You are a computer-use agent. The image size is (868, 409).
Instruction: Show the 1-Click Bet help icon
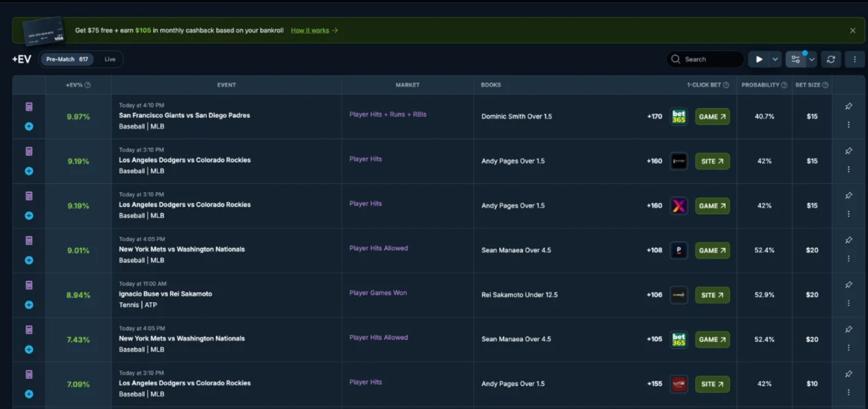726,85
